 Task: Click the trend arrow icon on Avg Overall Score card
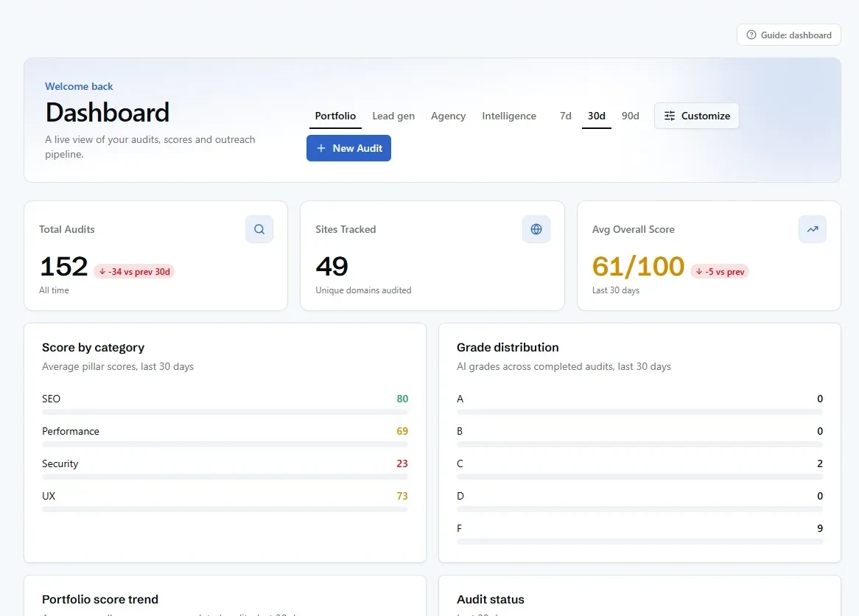[x=813, y=229]
